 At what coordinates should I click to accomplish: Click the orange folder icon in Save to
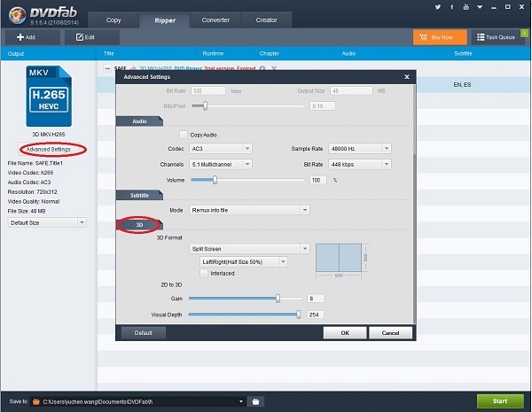coord(36,402)
